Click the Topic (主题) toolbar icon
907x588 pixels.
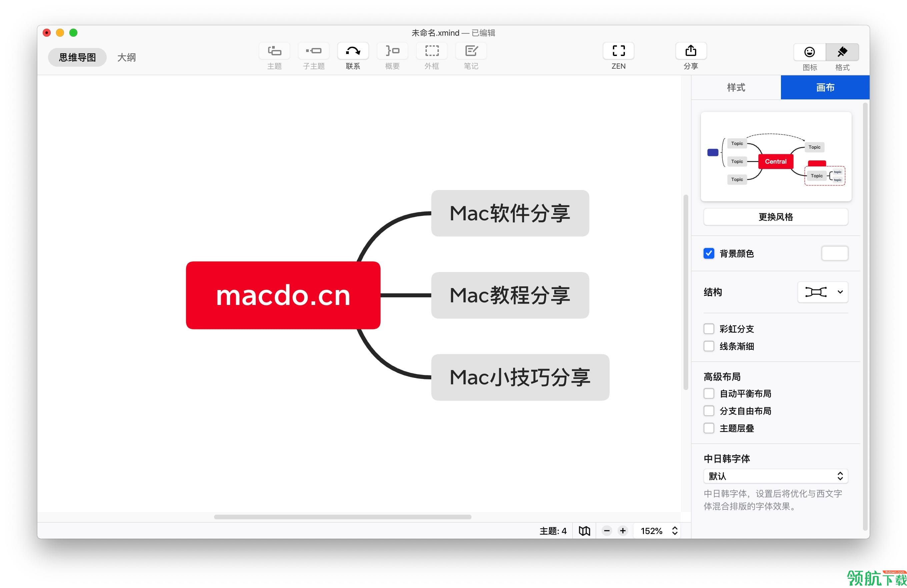(x=274, y=51)
